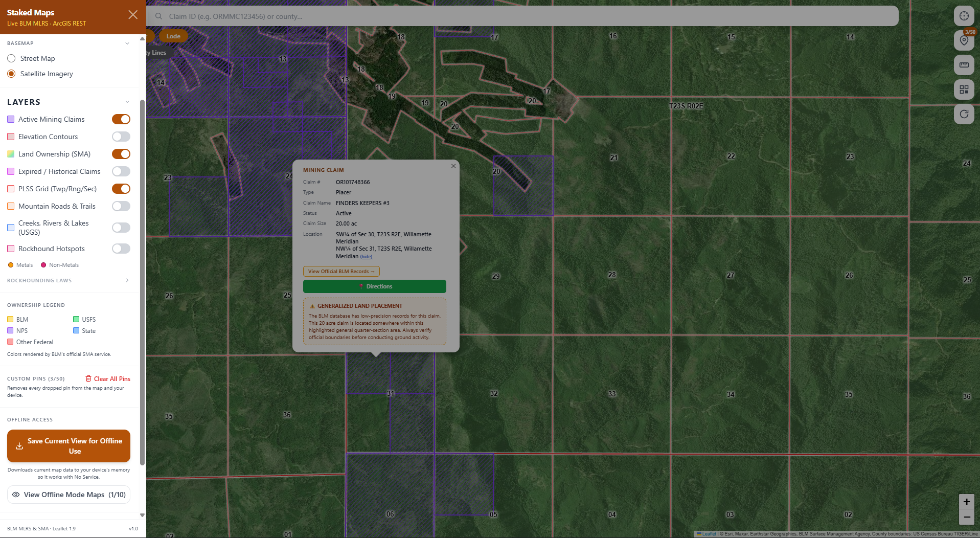This screenshot has width=980, height=538.
Task: Click the Other Federal legend swatch
Action: click(10, 342)
